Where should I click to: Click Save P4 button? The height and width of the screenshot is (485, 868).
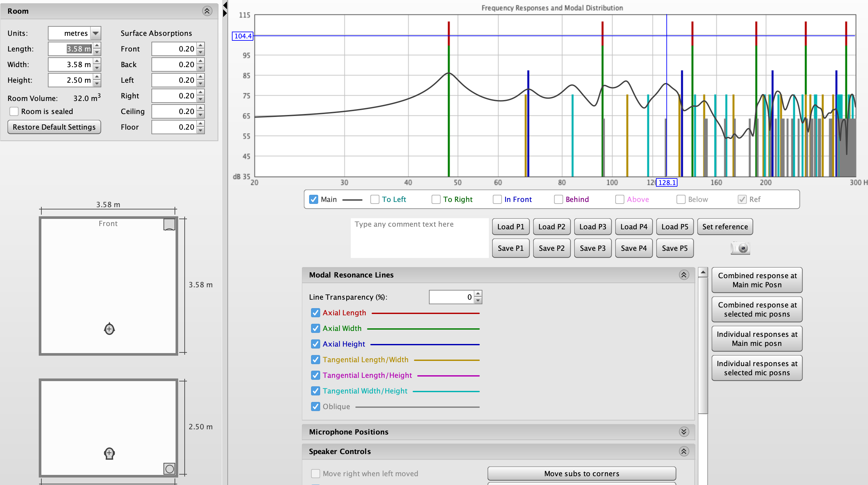coord(634,248)
